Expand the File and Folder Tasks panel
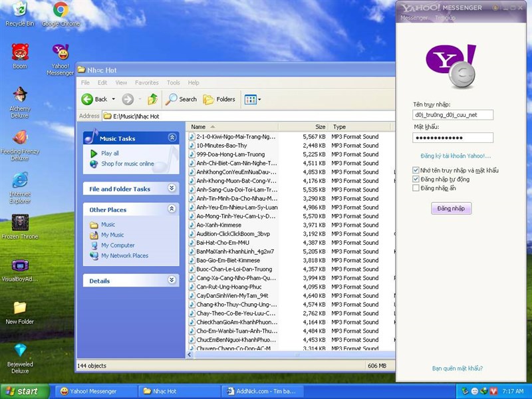 pyautogui.click(x=172, y=188)
